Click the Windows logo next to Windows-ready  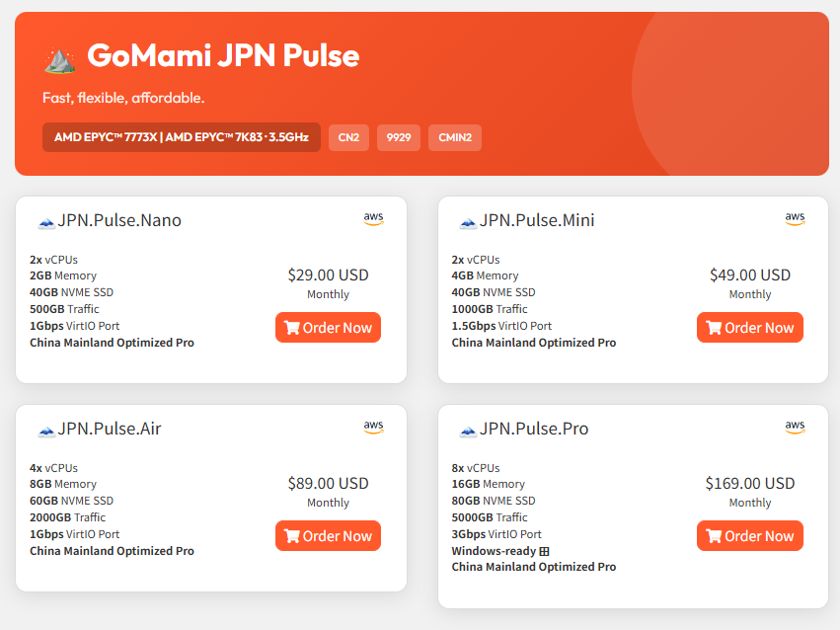[x=544, y=551]
